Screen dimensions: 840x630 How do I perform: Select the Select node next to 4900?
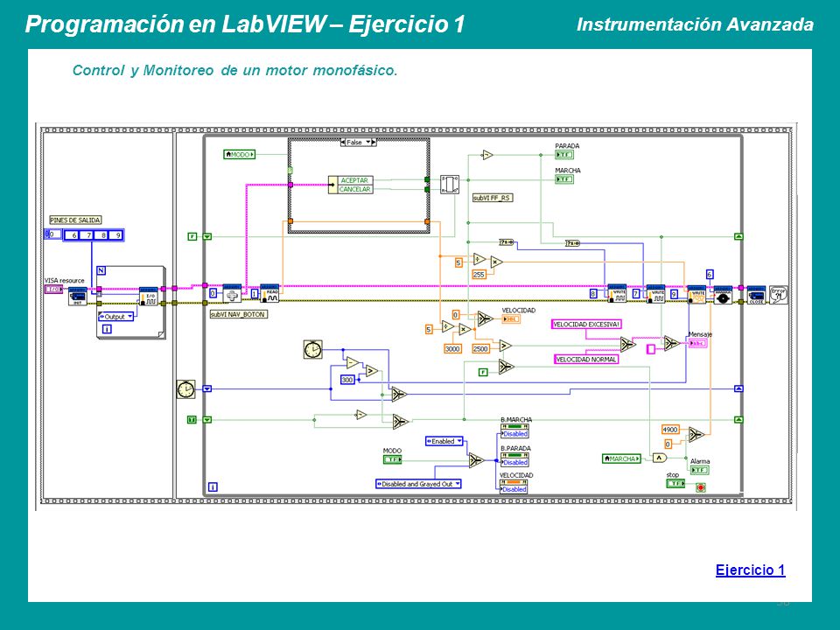click(696, 434)
